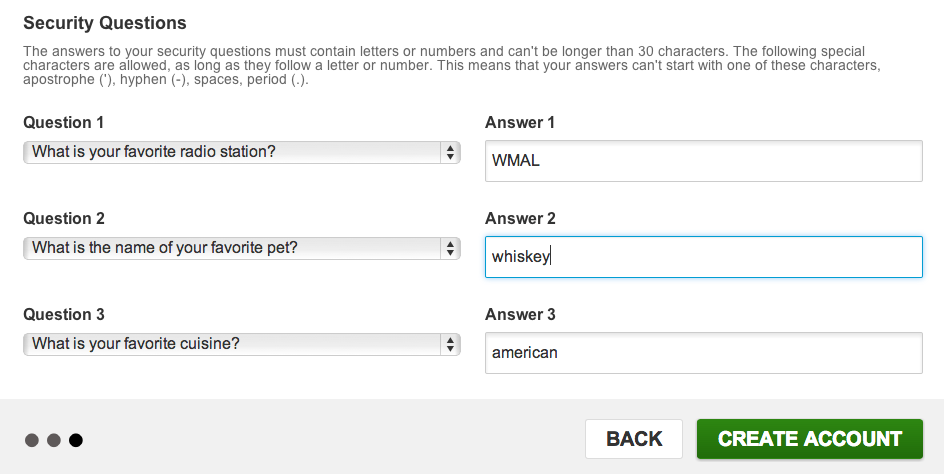Click the Question 3 label
944x474 pixels.
coord(64,315)
